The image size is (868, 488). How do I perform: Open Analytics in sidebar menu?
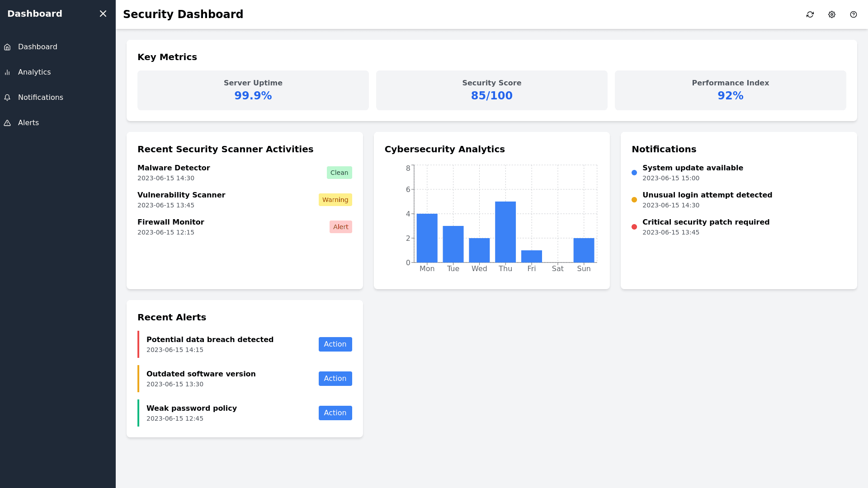pos(34,72)
